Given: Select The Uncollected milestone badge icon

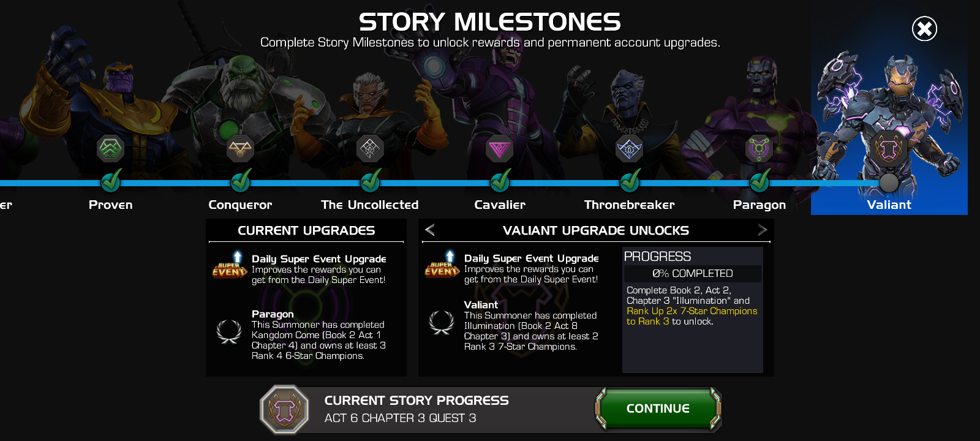Looking at the screenshot, I should (x=370, y=148).
